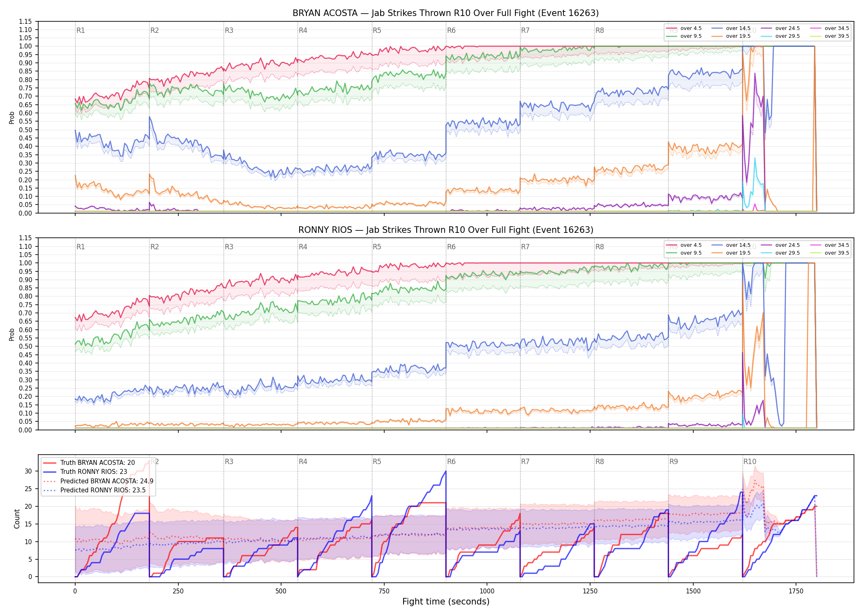Click x-axis tick label '500'
The height and width of the screenshot is (616, 863).
tap(281, 591)
